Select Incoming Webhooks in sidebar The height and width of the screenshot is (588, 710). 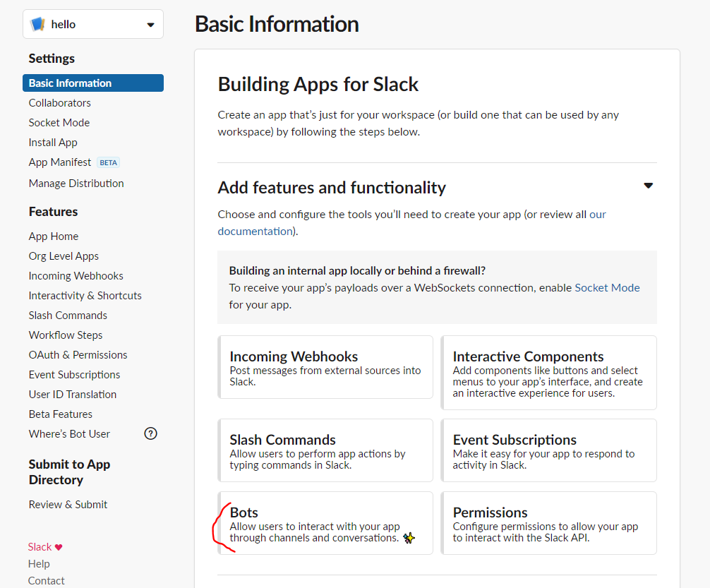coord(76,276)
